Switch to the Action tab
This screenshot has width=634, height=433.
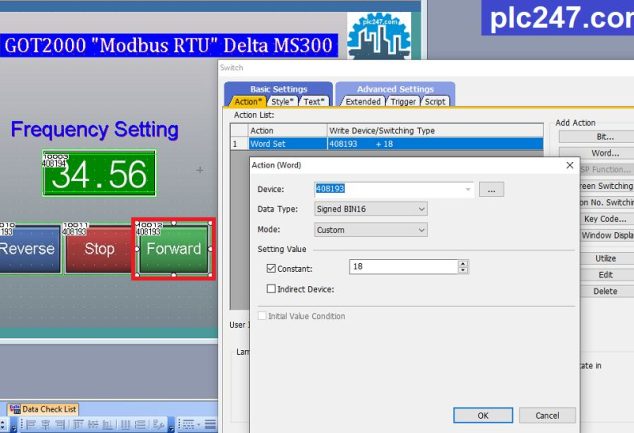click(x=248, y=101)
